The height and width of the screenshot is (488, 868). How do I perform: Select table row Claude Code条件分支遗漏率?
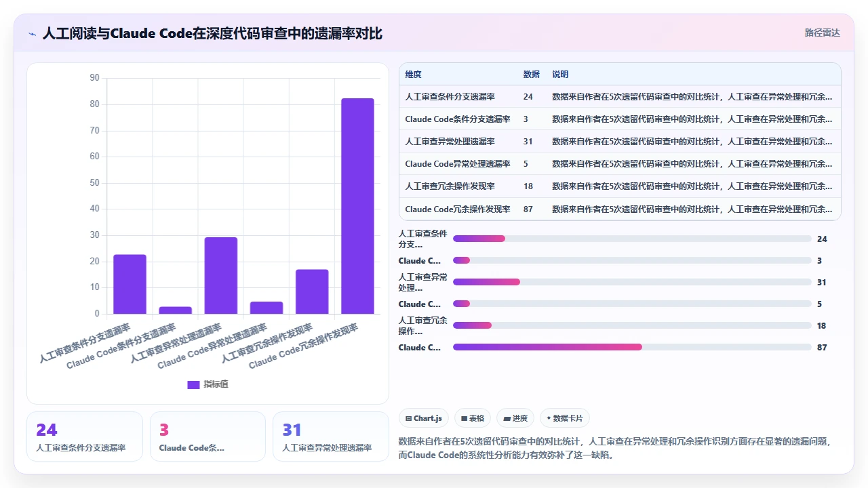coord(620,119)
